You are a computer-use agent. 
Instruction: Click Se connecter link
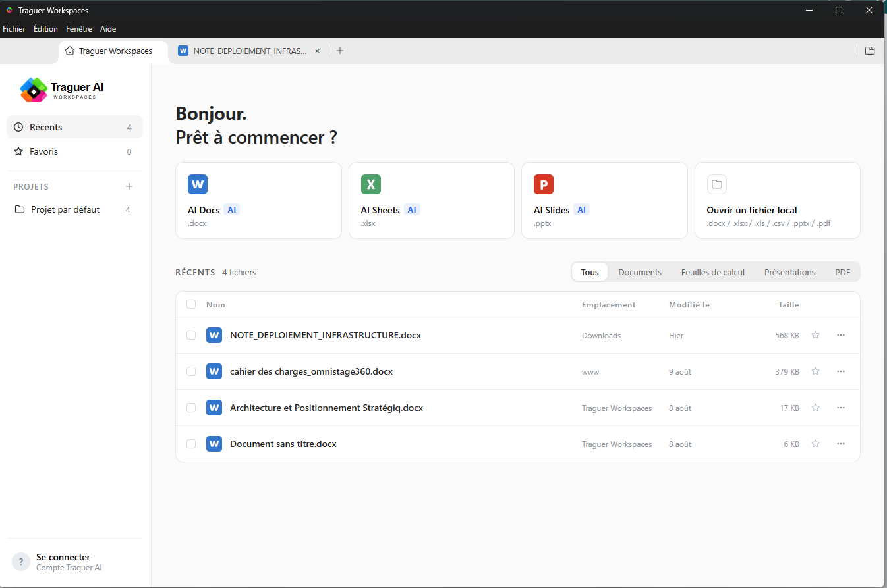[63, 557]
